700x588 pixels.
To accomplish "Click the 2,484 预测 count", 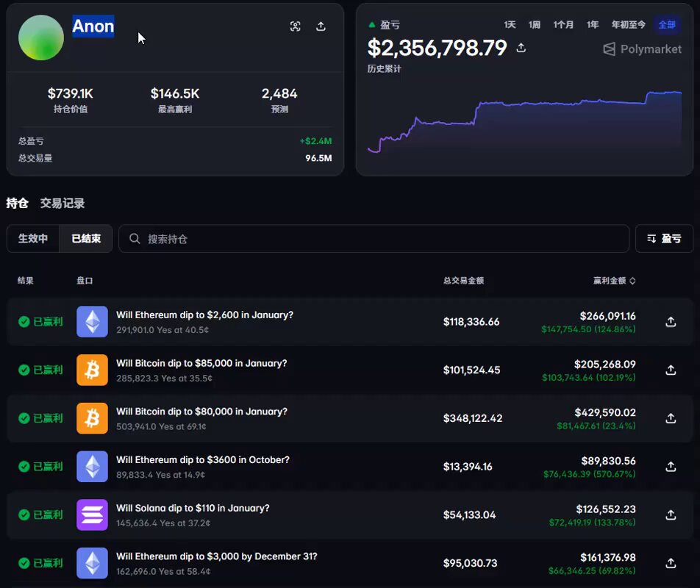I will pyautogui.click(x=279, y=93).
